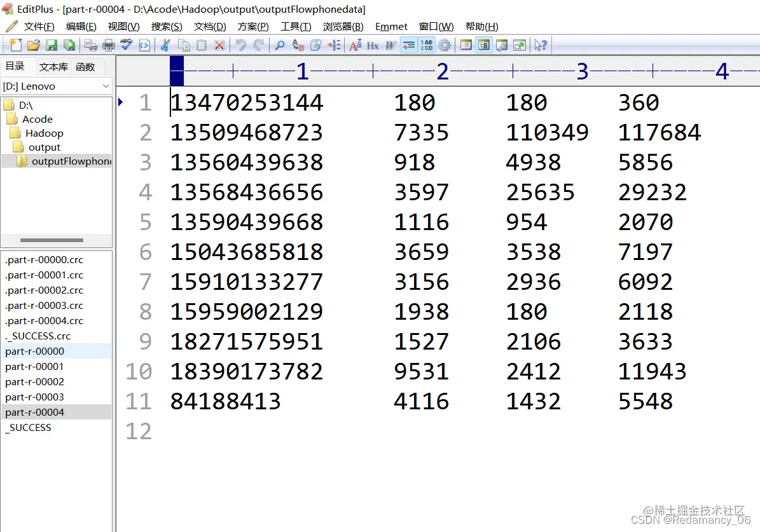Open the 视图(V) menu
The image size is (760, 532).
[123, 27]
